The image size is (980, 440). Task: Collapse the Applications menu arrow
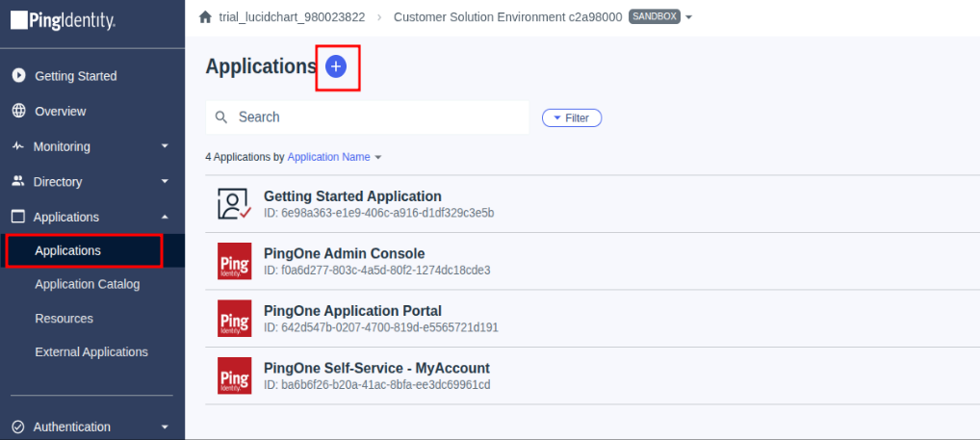pos(165,217)
